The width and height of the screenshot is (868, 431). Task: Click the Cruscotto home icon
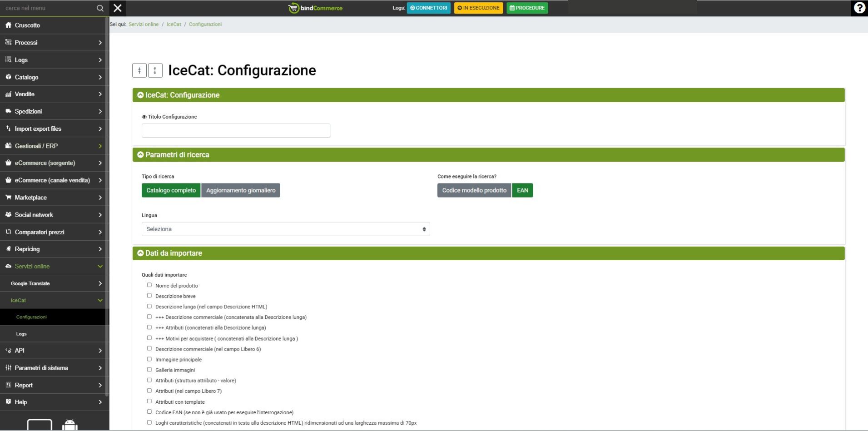[8, 25]
